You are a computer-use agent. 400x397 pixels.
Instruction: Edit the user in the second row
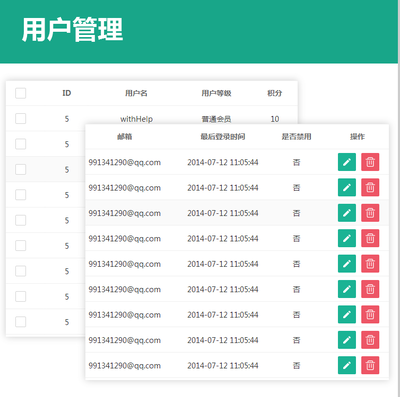tap(347, 187)
